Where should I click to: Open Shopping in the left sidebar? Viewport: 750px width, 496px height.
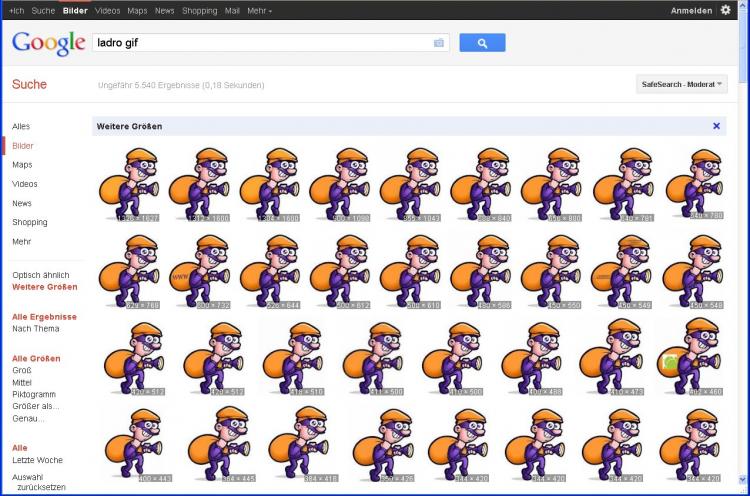click(30, 222)
